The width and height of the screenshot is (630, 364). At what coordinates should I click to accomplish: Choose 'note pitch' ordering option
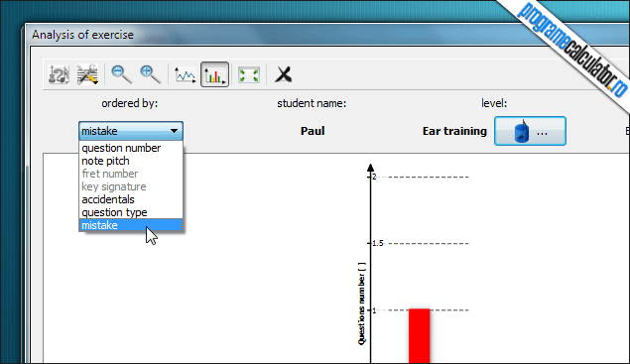coord(131,161)
